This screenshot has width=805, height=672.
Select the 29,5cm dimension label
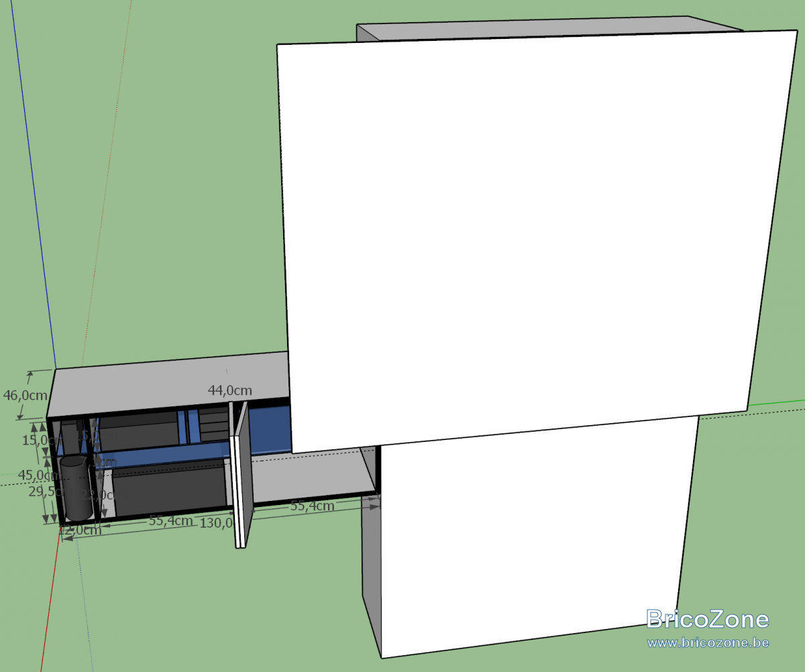[40, 492]
